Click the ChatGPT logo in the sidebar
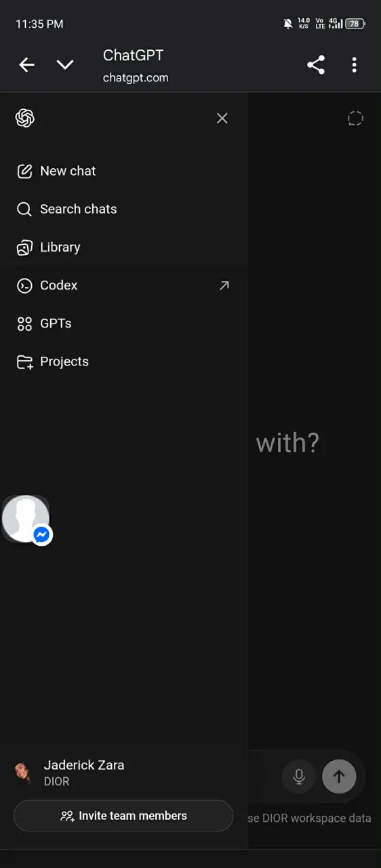 coord(25,118)
